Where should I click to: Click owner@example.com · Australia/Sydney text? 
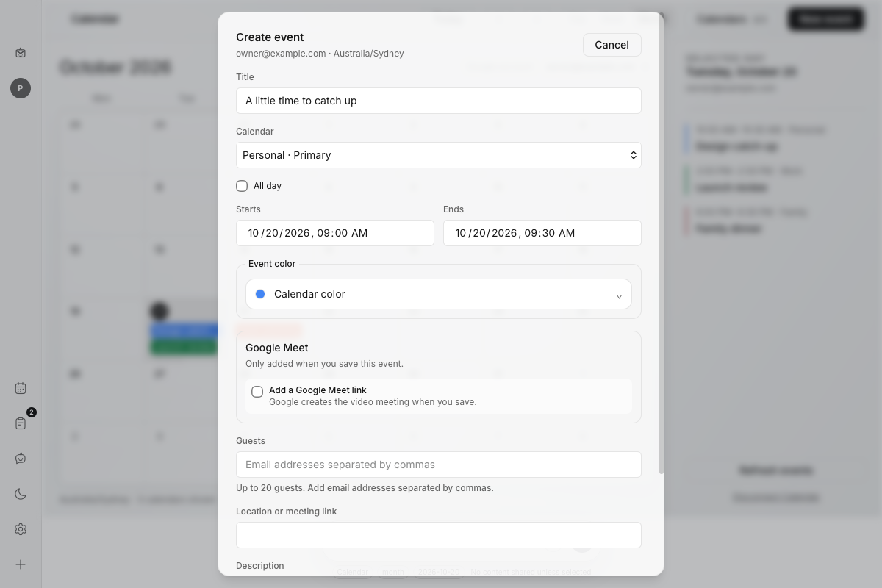320,54
